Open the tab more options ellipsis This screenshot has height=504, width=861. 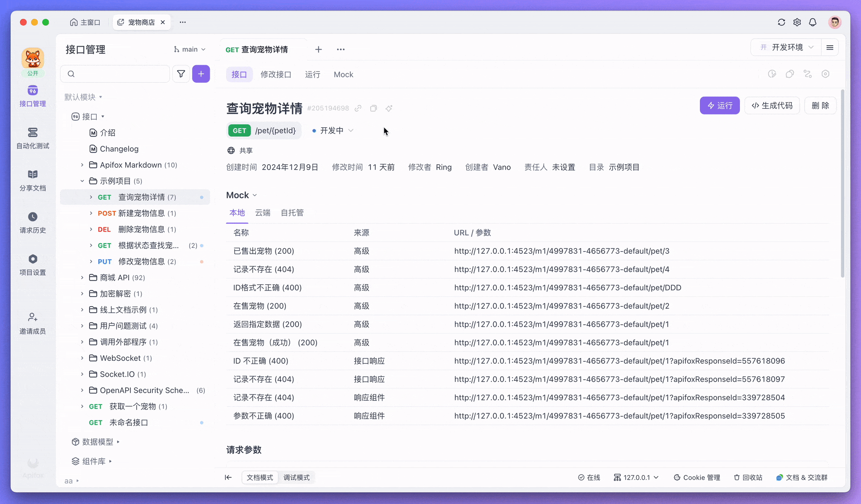pyautogui.click(x=341, y=50)
